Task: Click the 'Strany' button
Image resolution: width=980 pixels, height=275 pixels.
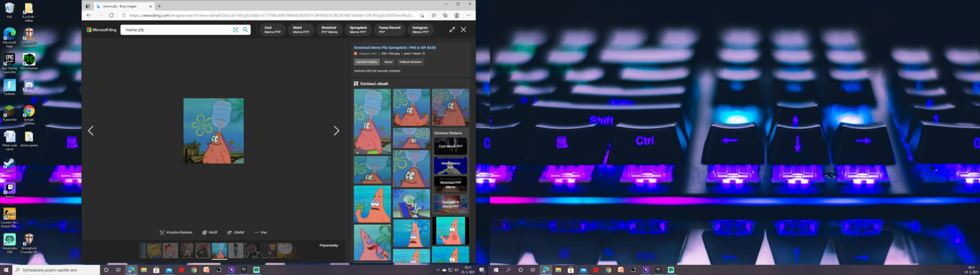Action: coord(388,62)
